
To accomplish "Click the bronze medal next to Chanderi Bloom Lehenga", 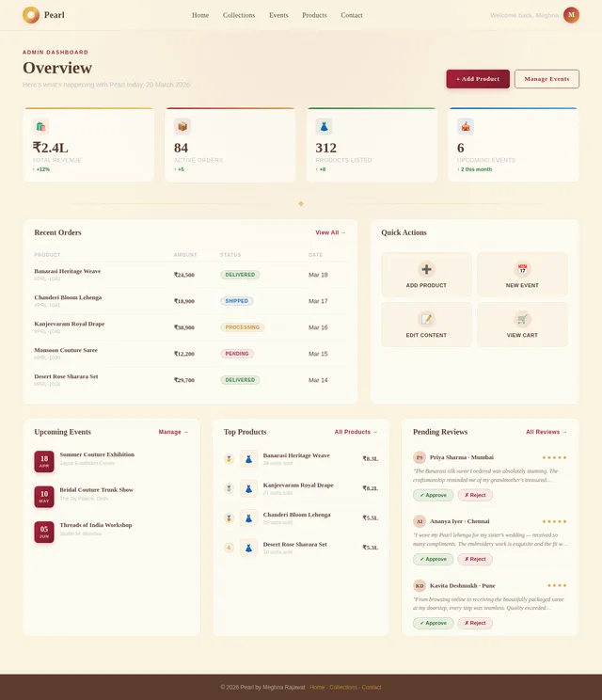I will (x=229, y=517).
